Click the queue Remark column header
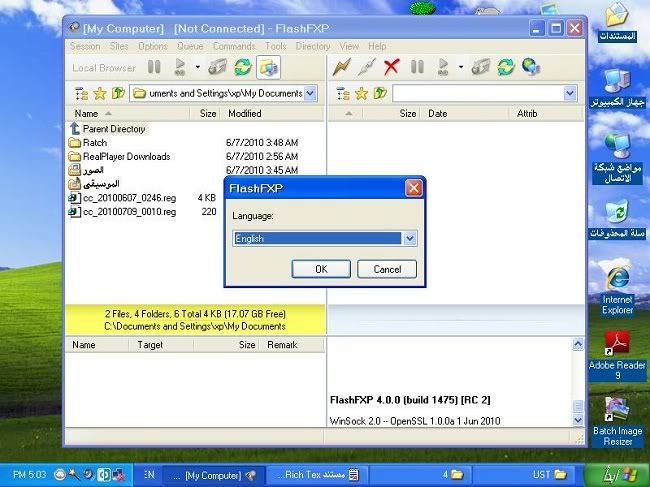The width and height of the screenshot is (650, 487). 291,345
